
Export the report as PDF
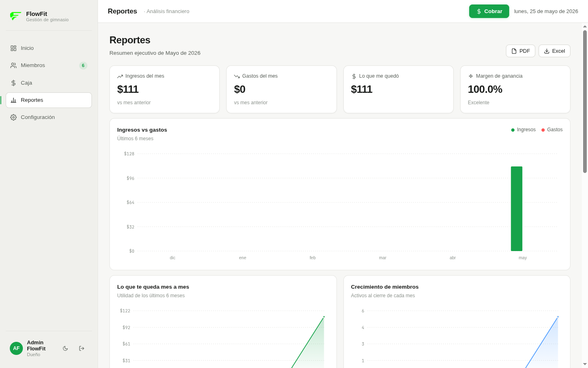520,51
